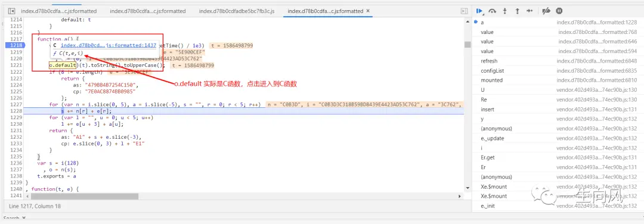Click 'Line 1217, Column 18' status text
The image size is (644, 224).
35,206
